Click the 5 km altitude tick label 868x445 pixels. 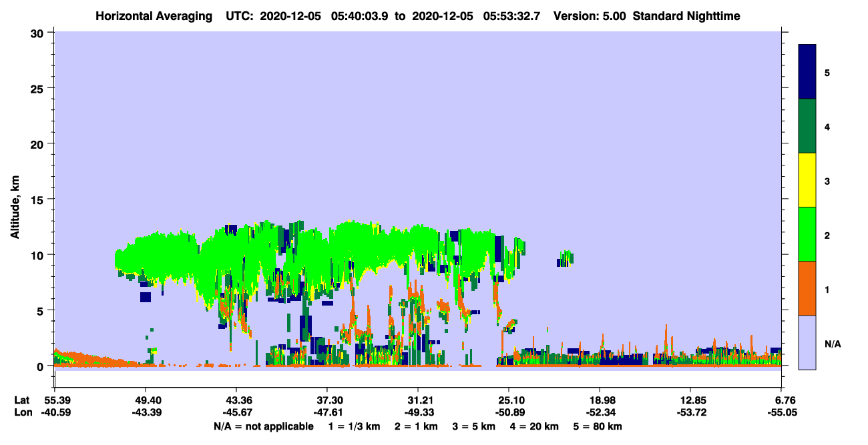point(41,310)
